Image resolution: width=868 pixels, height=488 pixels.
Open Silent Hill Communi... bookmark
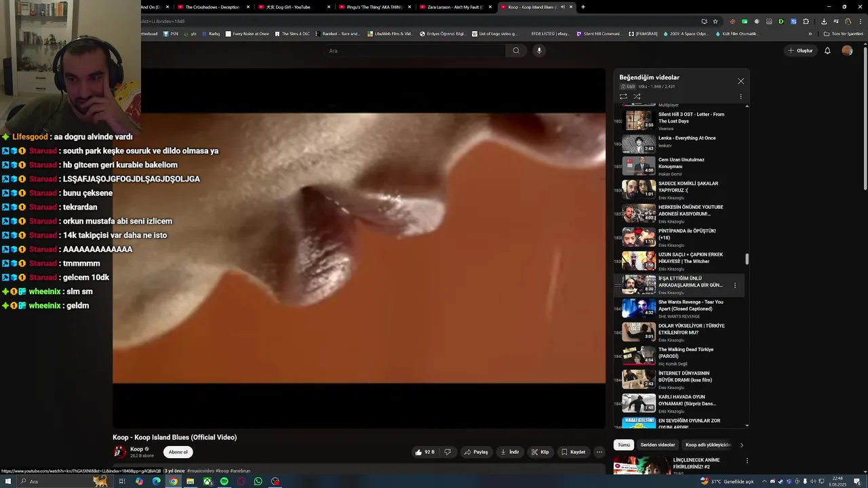click(599, 33)
